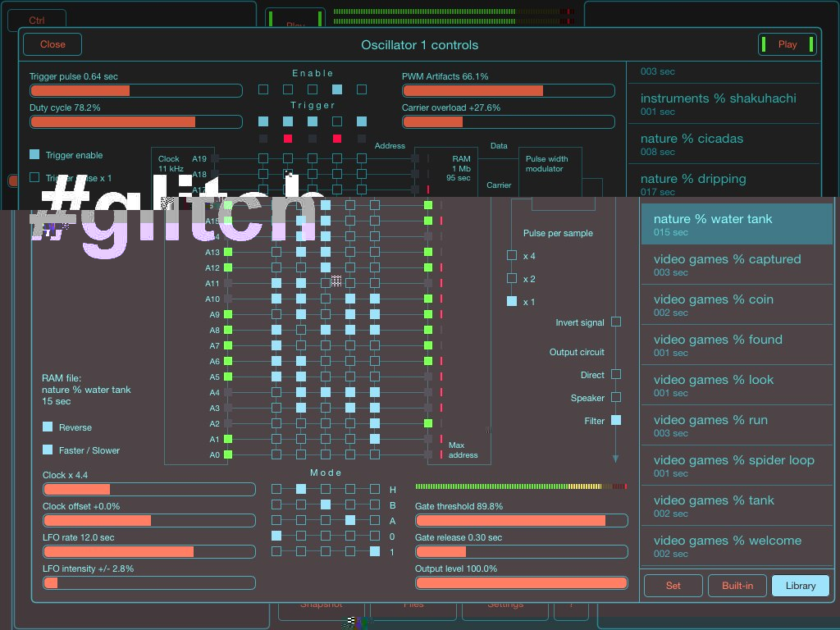Change the Clock offset slider
840x630 pixels.
(x=149, y=520)
